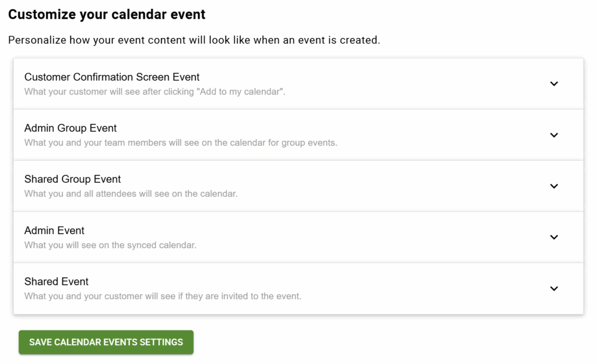Image resolution: width=597 pixels, height=364 pixels.
Task: Click the Customize your calendar event heading
Action: pos(107,14)
